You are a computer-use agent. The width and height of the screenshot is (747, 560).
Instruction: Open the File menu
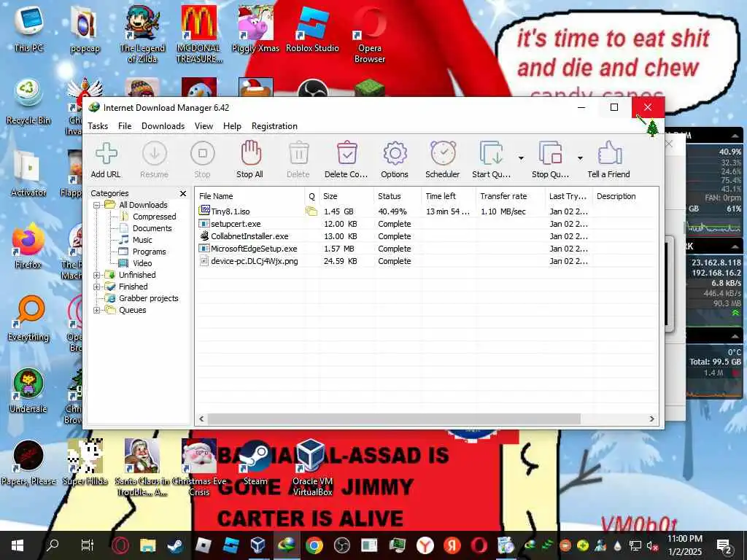pos(125,126)
